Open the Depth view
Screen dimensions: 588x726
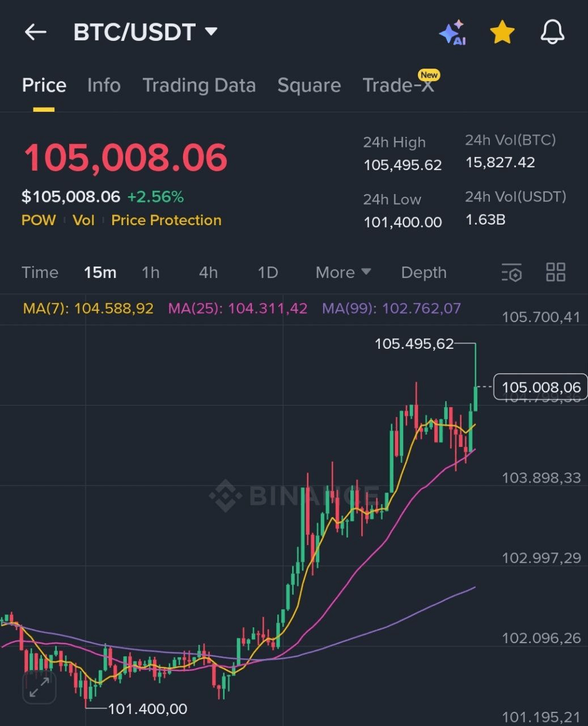(423, 273)
